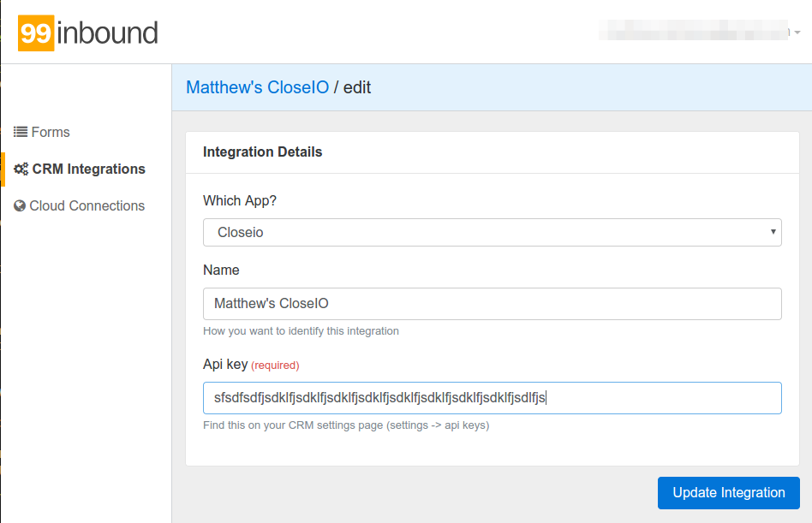This screenshot has height=523, width=812.
Task: Open the Forms sidebar item
Action: [x=51, y=132]
